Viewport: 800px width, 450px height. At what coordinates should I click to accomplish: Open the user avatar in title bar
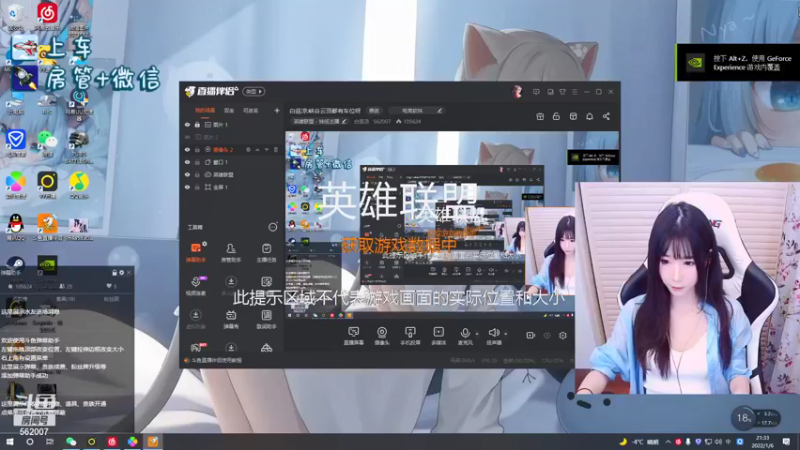[x=517, y=91]
